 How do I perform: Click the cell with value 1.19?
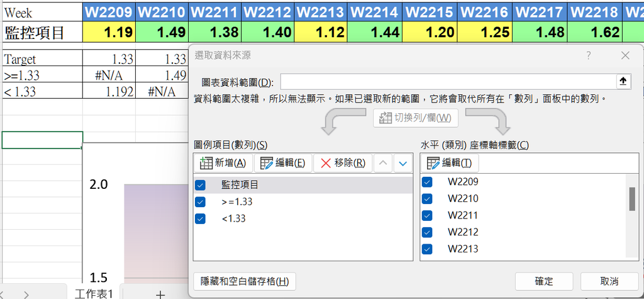pyautogui.click(x=109, y=31)
